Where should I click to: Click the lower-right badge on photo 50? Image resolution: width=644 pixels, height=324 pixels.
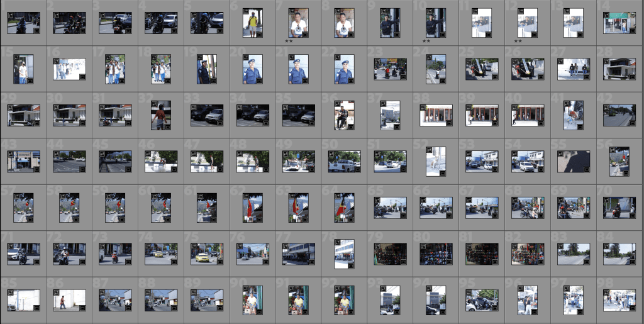(357, 169)
